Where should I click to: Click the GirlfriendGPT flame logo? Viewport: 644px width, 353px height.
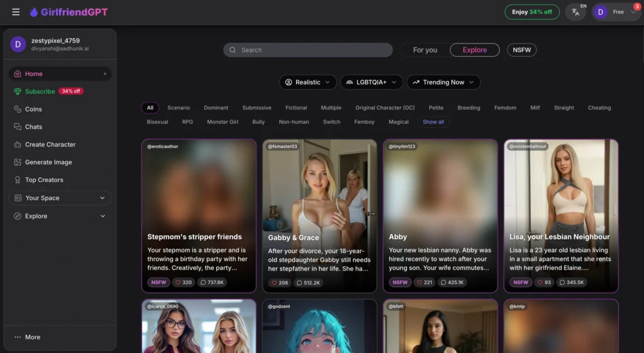34,12
